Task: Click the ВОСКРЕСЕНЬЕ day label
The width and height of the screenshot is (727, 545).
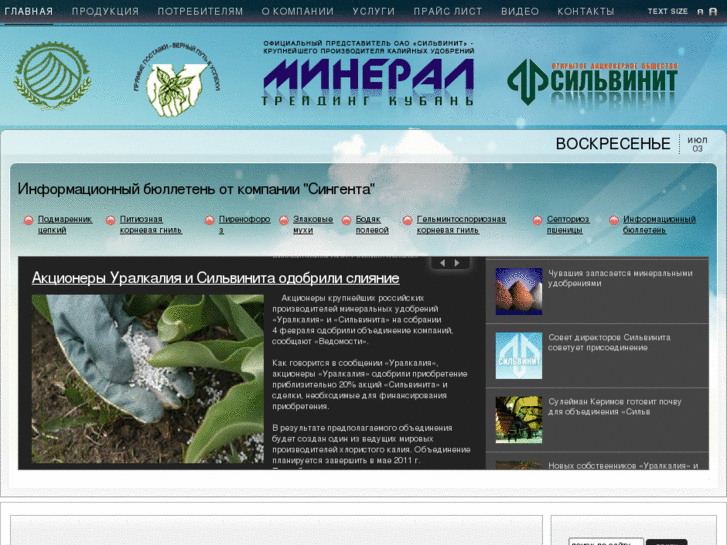Action: [x=613, y=144]
